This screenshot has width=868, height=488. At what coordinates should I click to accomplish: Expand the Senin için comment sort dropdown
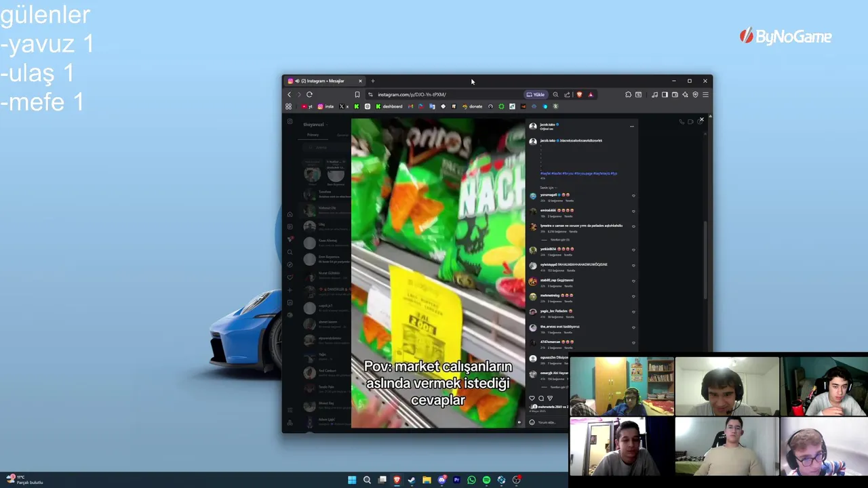[x=549, y=188]
